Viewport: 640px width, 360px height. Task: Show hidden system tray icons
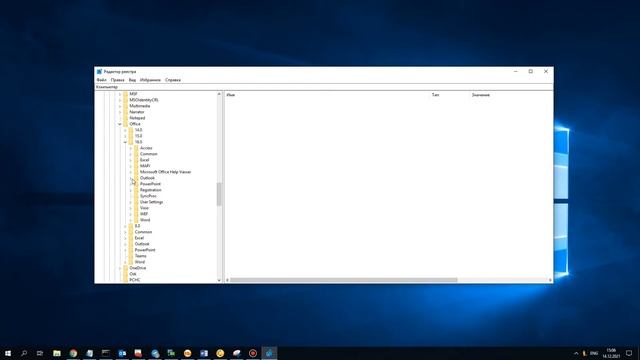click(576, 353)
